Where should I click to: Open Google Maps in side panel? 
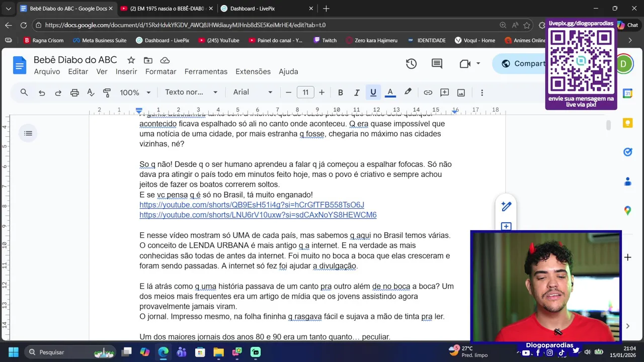pyautogui.click(x=627, y=211)
